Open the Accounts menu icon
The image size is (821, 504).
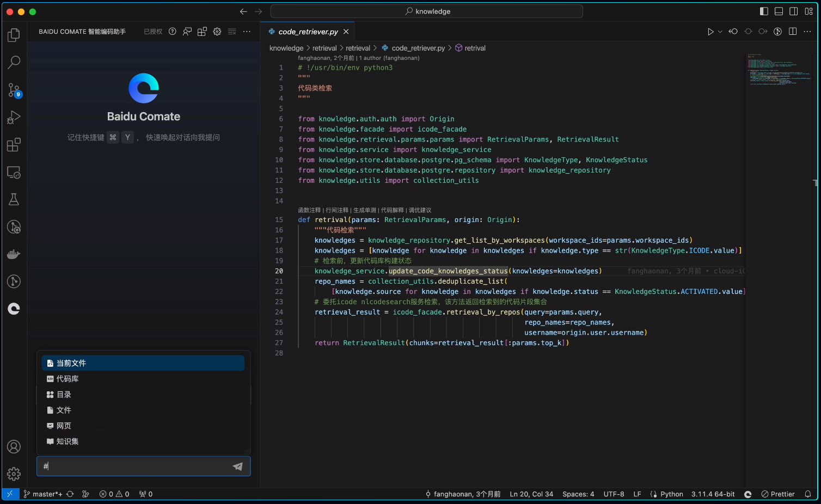pos(14,447)
